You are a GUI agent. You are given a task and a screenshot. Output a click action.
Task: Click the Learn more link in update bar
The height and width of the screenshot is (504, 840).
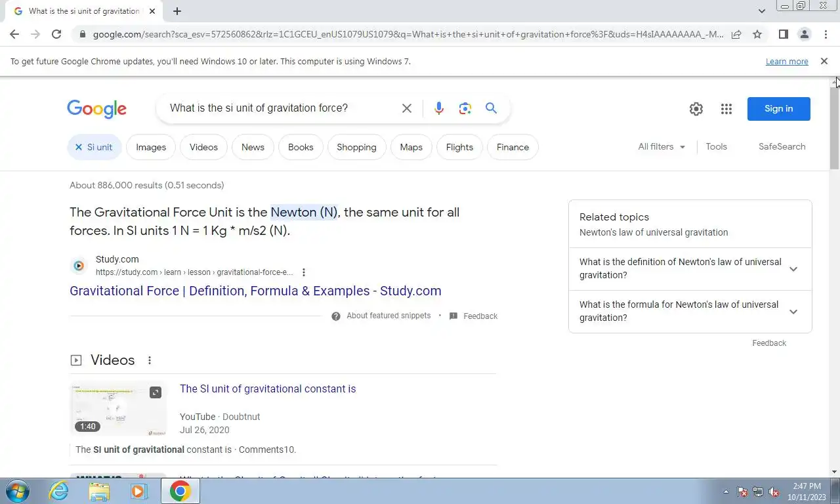787,62
